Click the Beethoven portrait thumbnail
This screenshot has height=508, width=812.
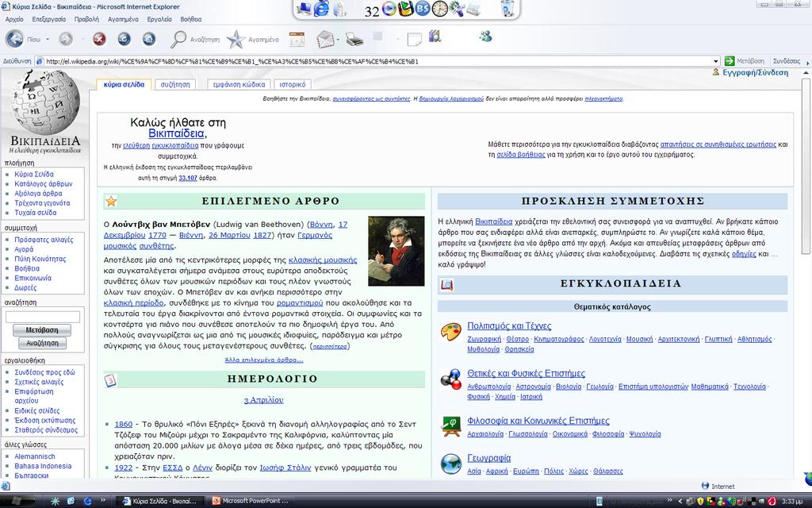point(396,251)
